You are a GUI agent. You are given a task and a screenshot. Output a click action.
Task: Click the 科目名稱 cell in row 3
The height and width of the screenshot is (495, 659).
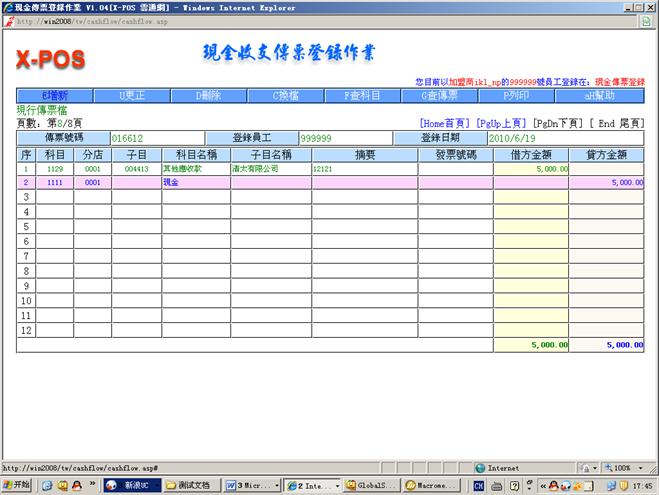(x=194, y=198)
